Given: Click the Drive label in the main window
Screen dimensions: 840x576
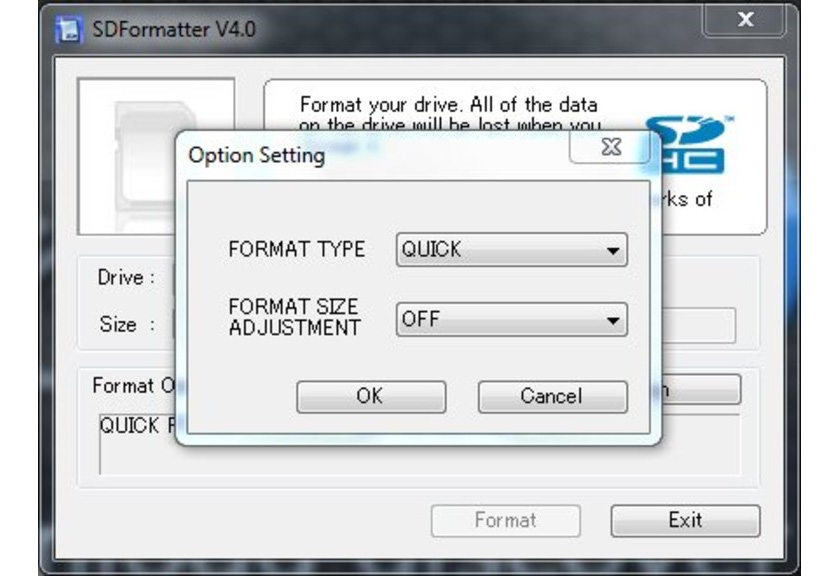Looking at the screenshot, I should click(126, 278).
